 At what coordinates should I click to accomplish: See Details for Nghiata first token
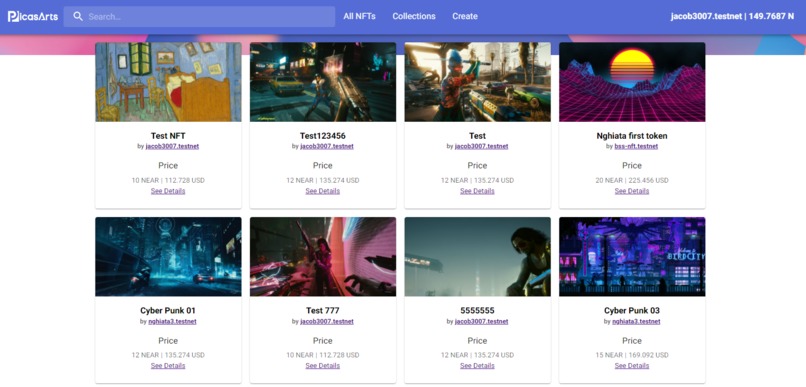(632, 191)
